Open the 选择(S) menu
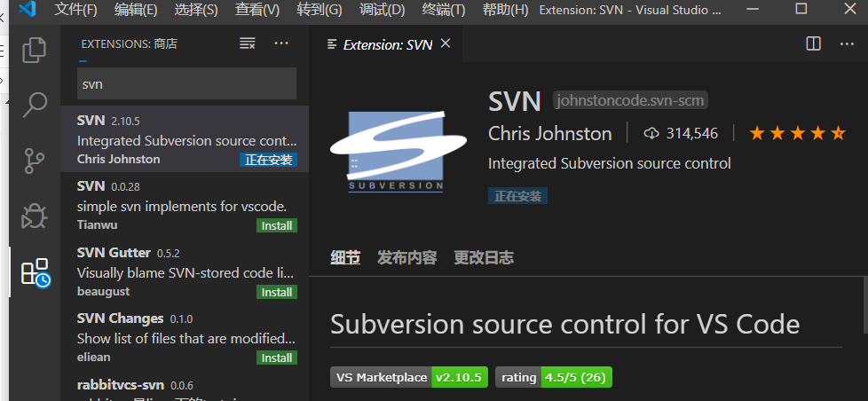 [196, 10]
